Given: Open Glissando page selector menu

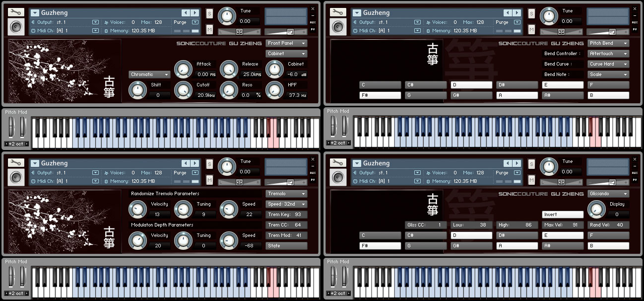Looking at the screenshot, I should [x=608, y=194].
